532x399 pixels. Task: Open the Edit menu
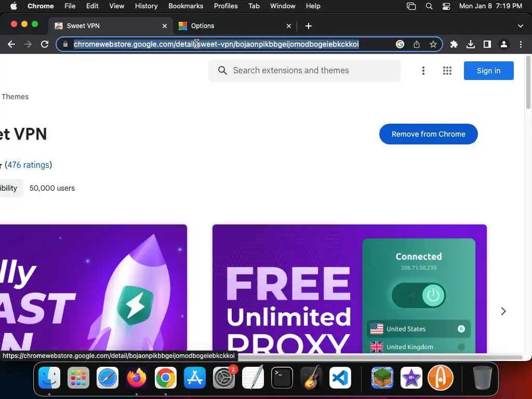click(x=92, y=6)
